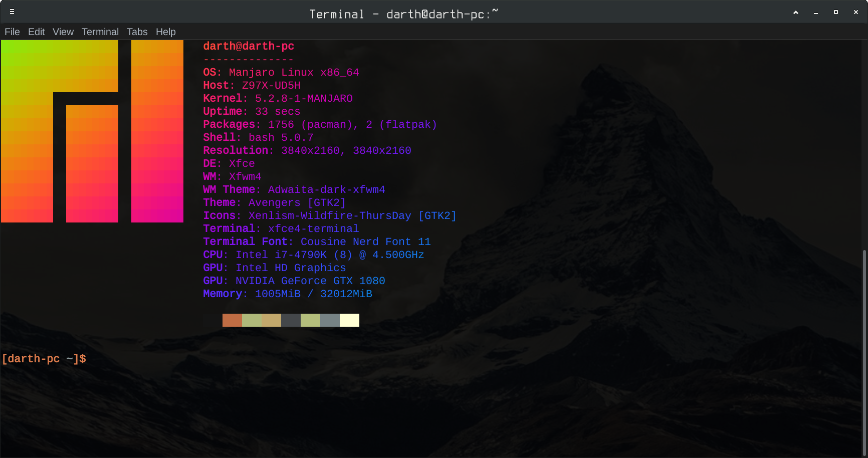The image size is (868, 458).
Task: Click the 'OS: Manjaro Linux x86_64' line
Action: (x=281, y=72)
